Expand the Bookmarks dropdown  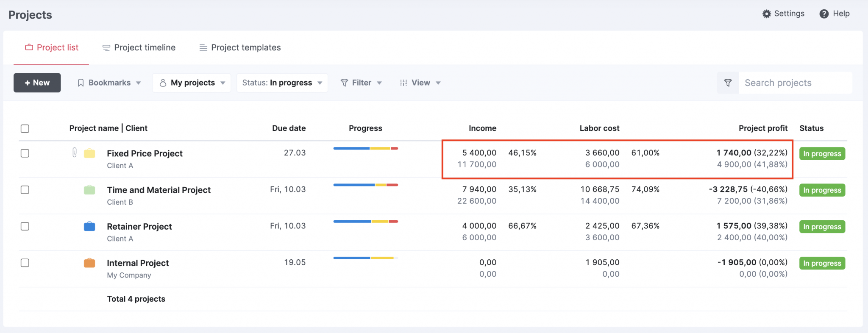109,83
